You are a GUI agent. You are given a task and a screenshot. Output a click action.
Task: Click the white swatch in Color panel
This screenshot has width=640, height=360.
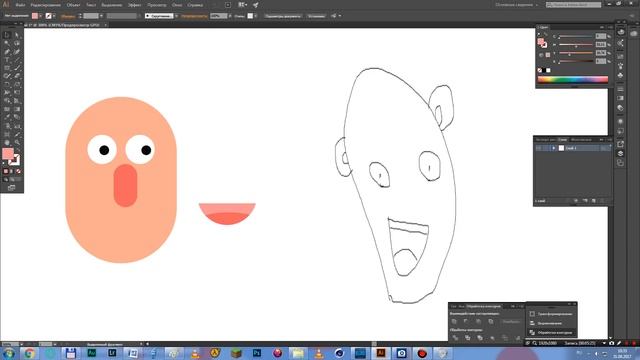548,70
